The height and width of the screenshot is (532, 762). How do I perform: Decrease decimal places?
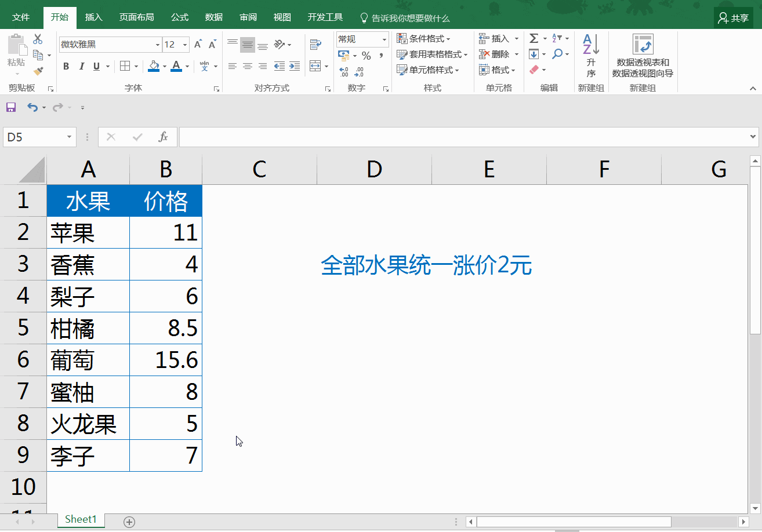tap(359, 72)
